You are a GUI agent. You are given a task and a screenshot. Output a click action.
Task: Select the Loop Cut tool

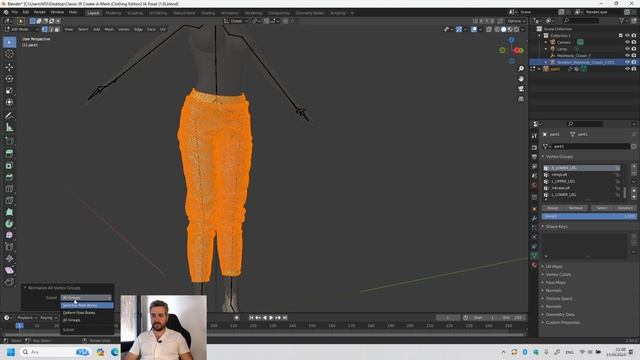point(9,189)
